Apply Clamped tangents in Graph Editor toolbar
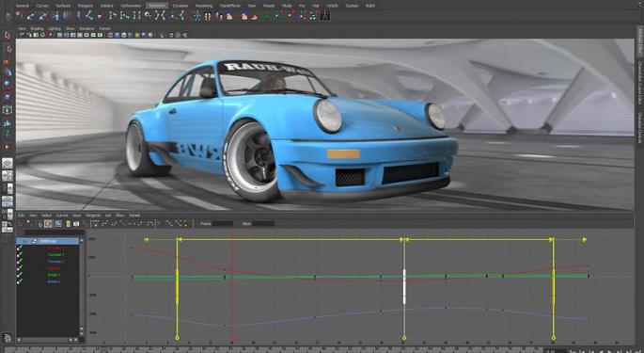Image resolution: width=644 pixels, height=353 pixels. point(114,224)
